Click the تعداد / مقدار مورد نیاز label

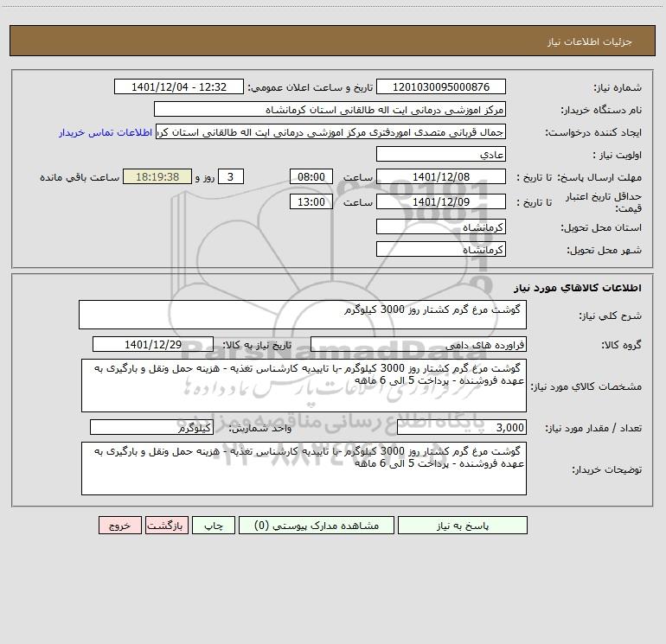tap(593, 429)
